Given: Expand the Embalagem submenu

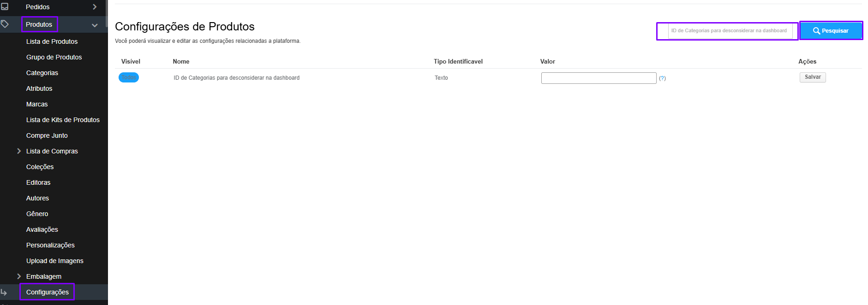Looking at the screenshot, I should click(19, 276).
